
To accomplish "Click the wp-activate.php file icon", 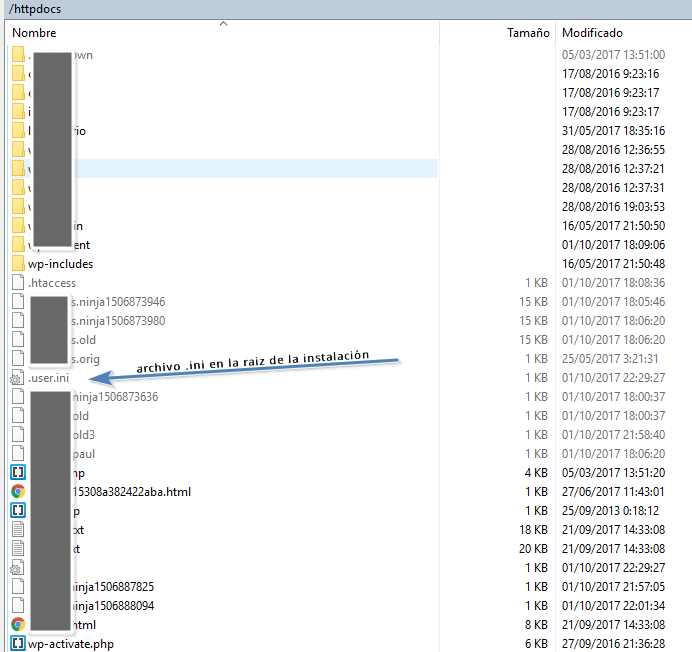I will 18,643.
